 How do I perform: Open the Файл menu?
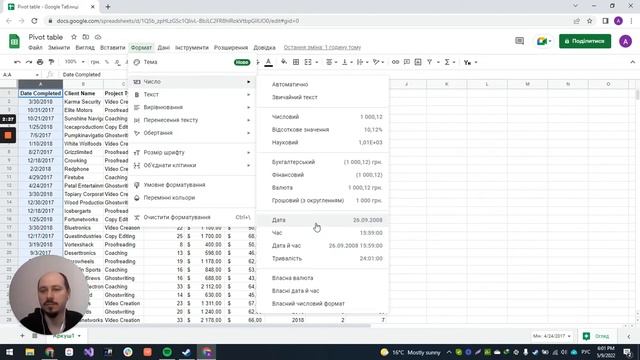coord(36,48)
